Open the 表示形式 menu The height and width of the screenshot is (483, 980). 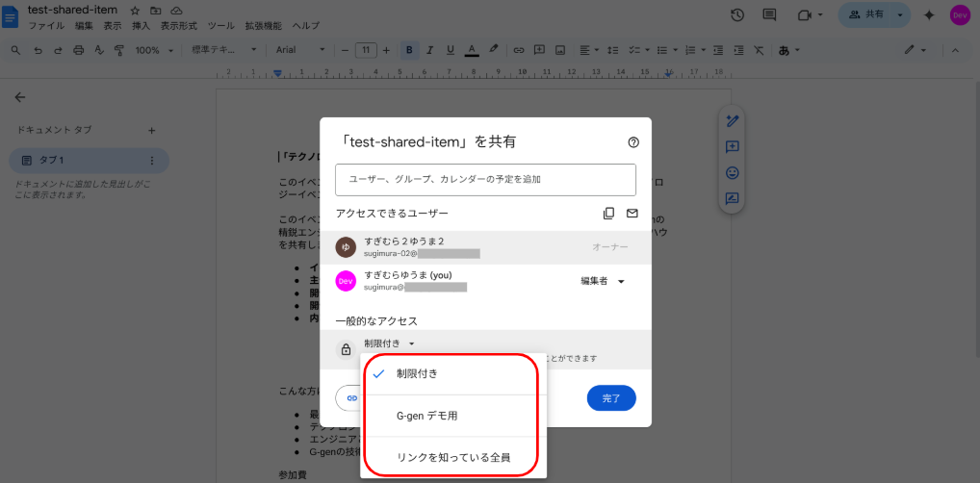179,26
